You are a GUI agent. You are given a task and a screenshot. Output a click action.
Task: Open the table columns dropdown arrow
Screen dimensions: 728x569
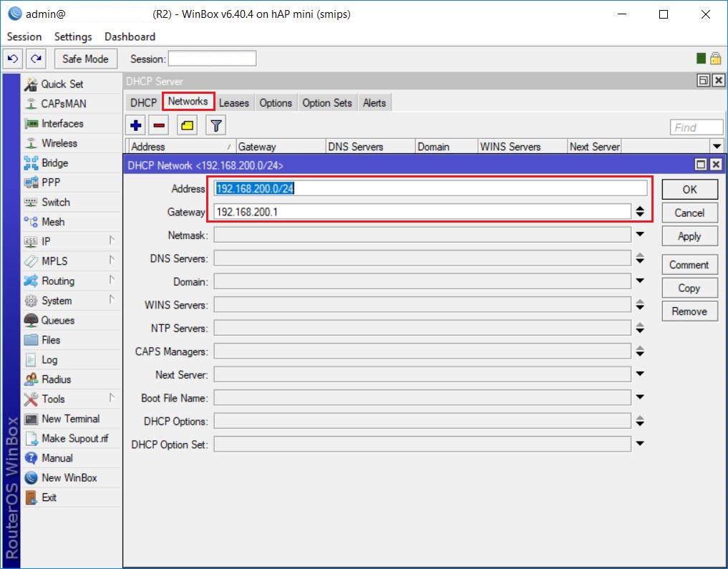coord(717,147)
